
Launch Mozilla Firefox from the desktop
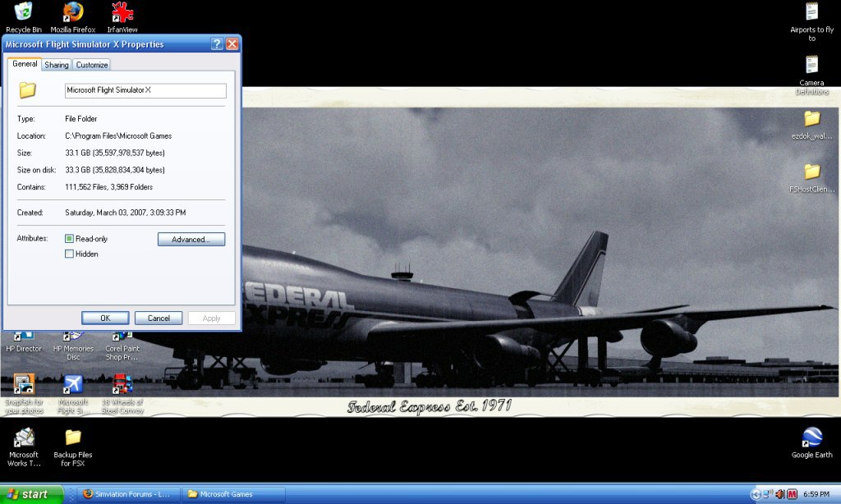coord(73,12)
